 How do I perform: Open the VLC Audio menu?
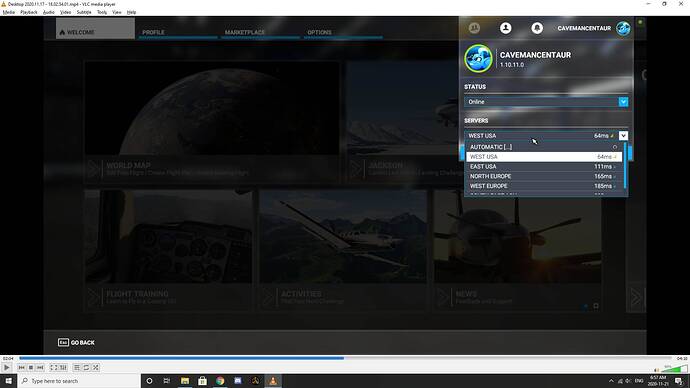(48, 12)
